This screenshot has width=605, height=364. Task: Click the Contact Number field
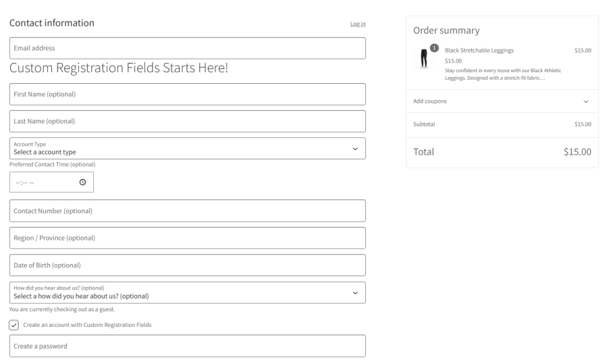point(188,211)
